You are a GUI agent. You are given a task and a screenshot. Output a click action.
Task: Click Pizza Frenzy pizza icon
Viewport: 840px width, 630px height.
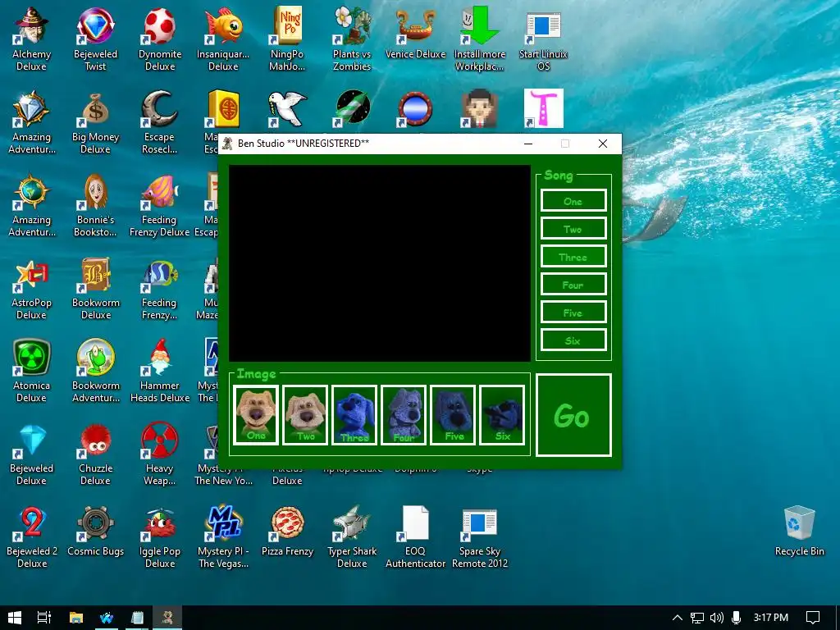[x=287, y=531]
